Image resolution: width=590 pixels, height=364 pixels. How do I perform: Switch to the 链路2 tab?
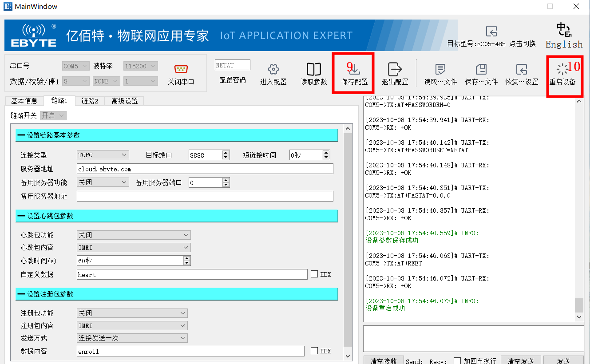tap(90, 101)
